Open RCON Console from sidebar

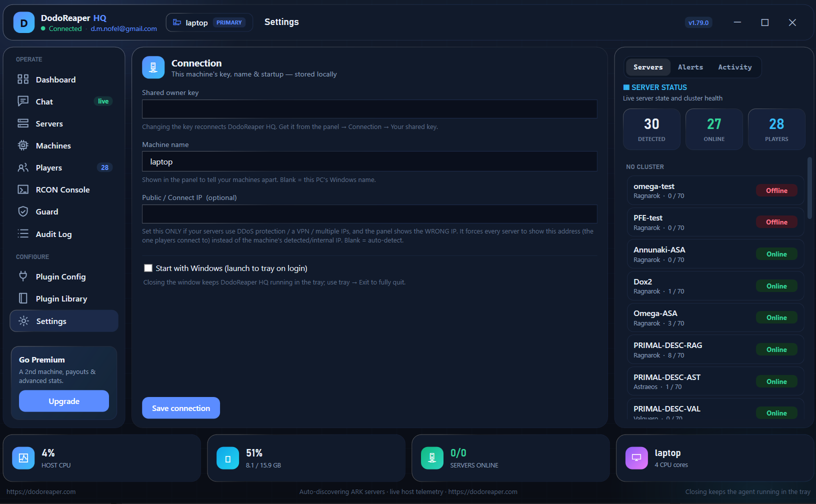(64, 189)
